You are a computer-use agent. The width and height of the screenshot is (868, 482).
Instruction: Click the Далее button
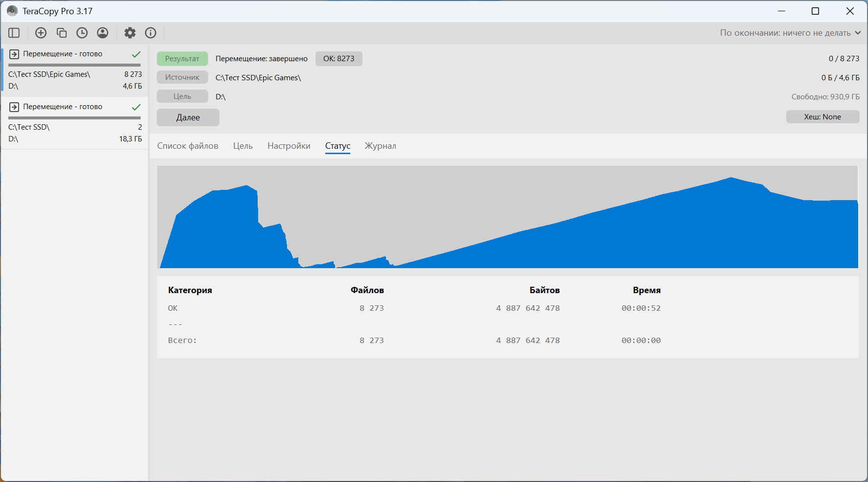(188, 117)
